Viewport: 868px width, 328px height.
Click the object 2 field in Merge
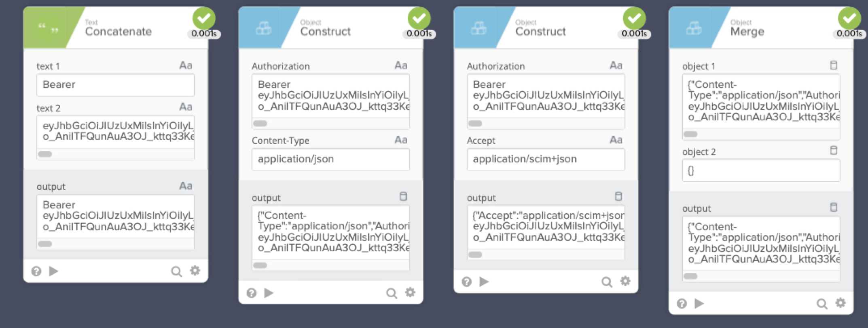pos(761,170)
